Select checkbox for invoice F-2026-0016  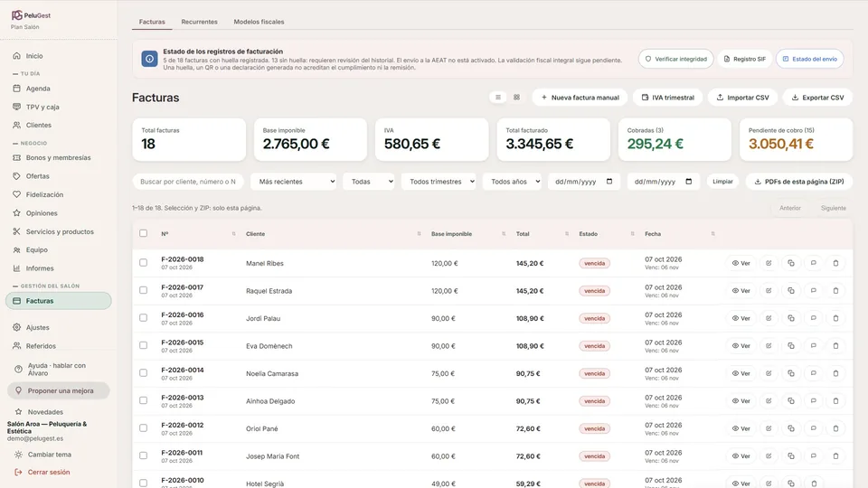pos(144,318)
